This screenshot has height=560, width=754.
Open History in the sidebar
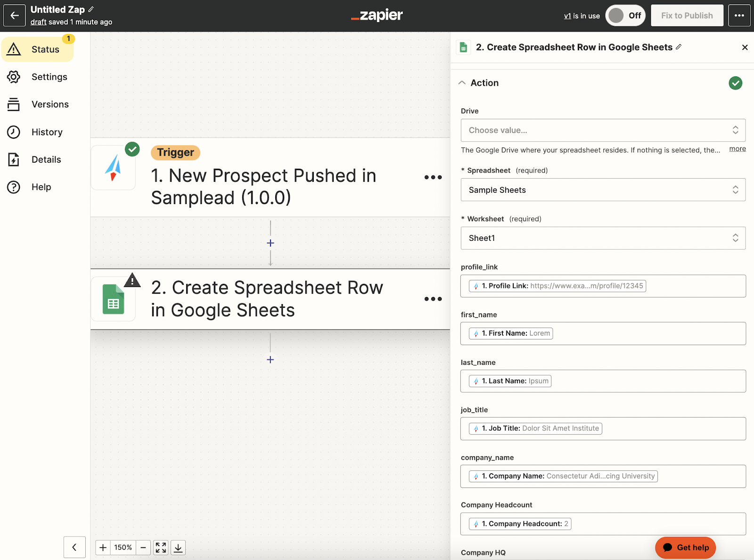(x=38, y=132)
